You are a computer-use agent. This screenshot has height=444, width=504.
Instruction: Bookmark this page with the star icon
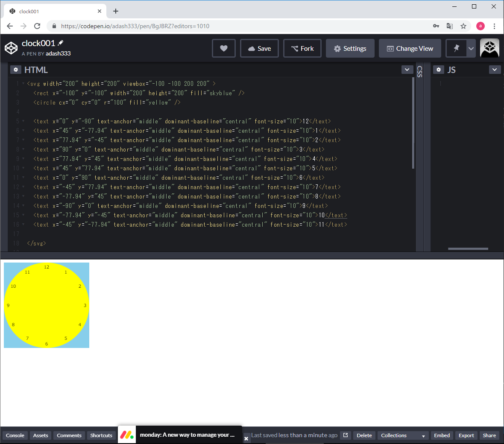point(463,26)
